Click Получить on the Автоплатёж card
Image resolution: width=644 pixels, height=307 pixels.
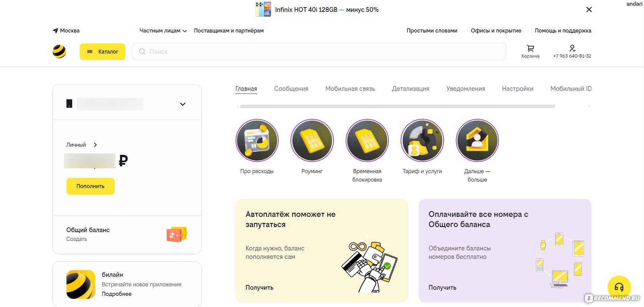[x=259, y=287]
